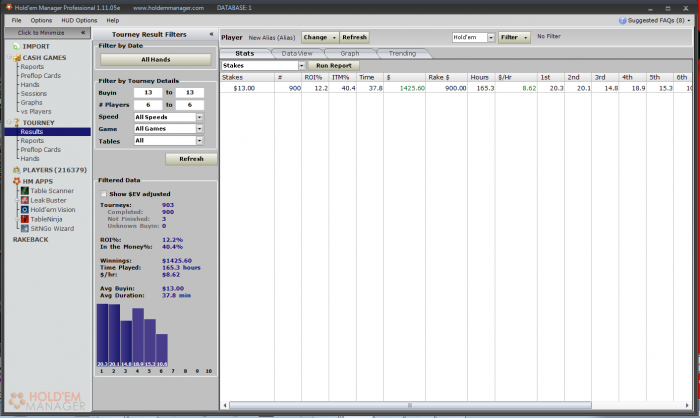700x418 pixels.
Task: Click the scrollbar left arrow
Action: pos(225,405)
